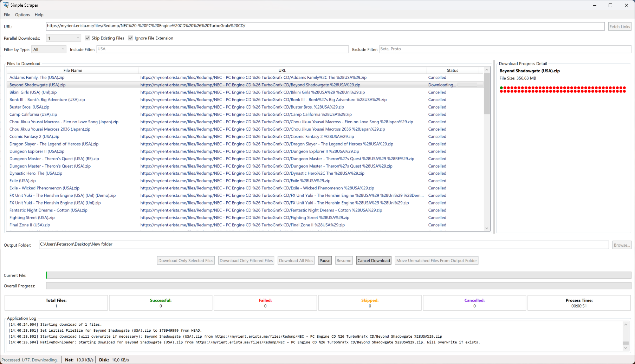Click the Cancelled status of Final Zone II
Viewport: 635px width, 364px height.
[x=437, y=225]
